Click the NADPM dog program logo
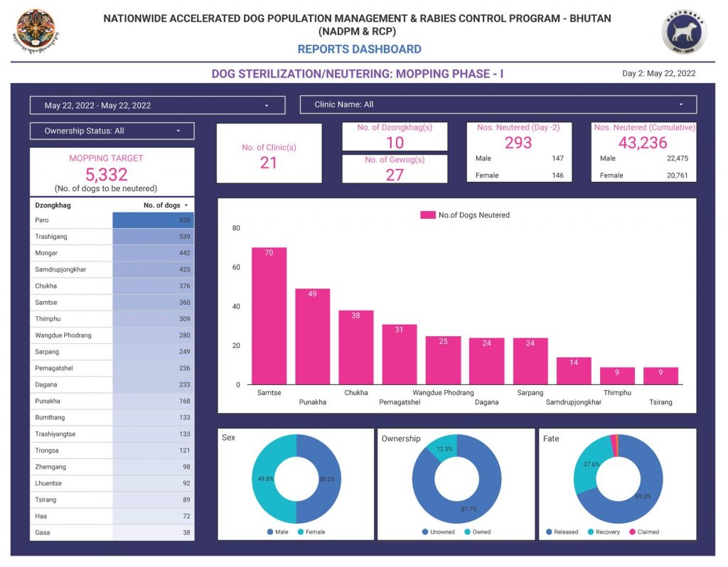This screenshot has height=567, width=728. (x=684, y=33)
